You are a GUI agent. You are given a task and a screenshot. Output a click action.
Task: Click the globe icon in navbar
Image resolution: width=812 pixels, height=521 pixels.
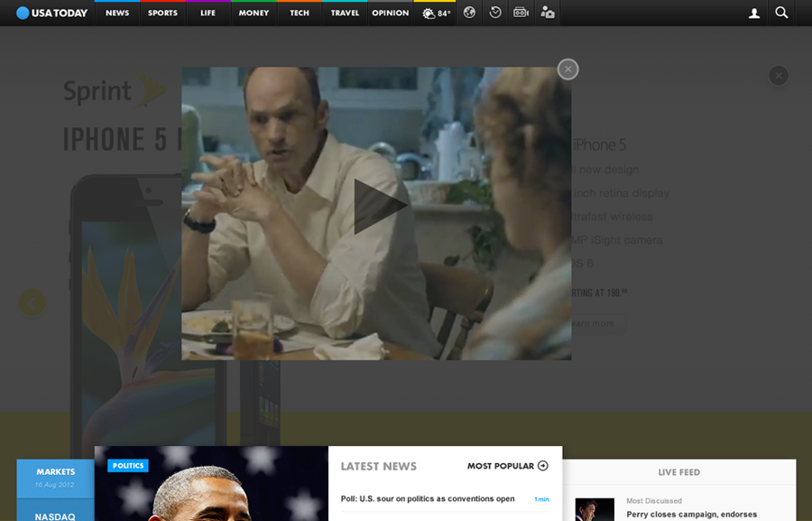469,13
